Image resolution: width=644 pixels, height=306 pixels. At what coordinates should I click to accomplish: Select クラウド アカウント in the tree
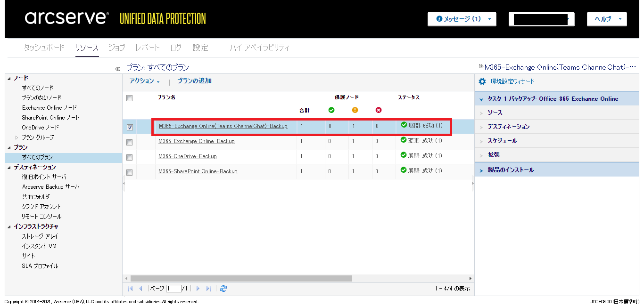click(41, 207)
